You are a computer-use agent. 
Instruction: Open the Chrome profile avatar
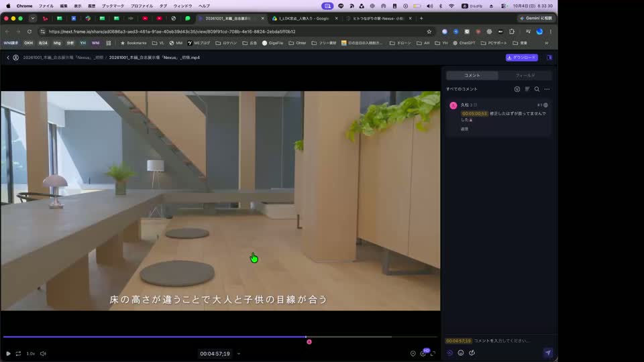[x=539, y=32]
